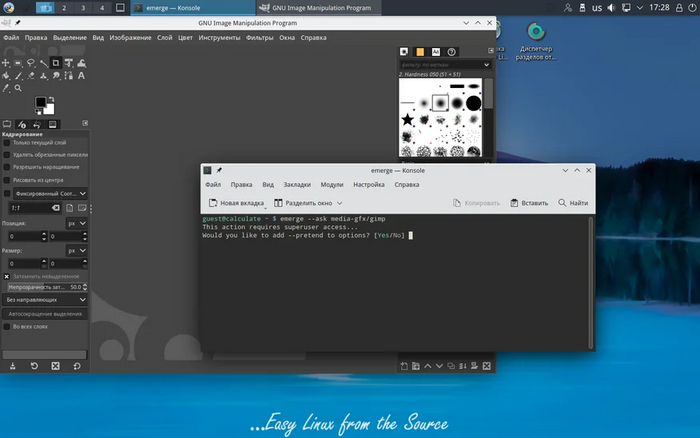Reset colors to default black and white
This screenshot has height=438, width=700.
click(38, 112)
